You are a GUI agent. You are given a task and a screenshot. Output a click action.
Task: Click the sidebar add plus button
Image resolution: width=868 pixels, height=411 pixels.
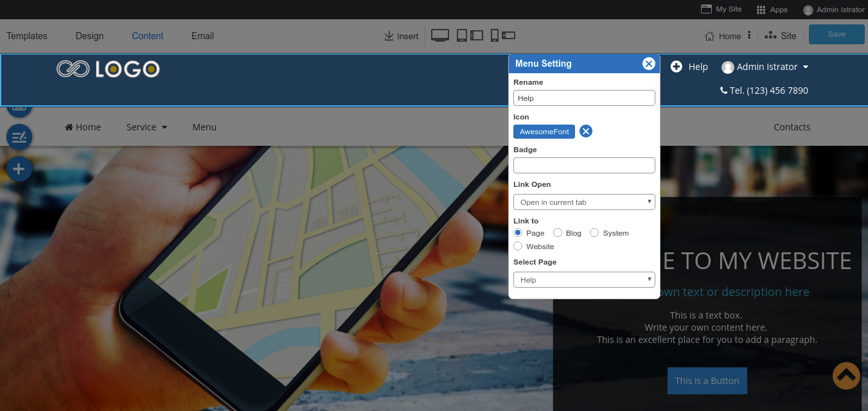19,169
